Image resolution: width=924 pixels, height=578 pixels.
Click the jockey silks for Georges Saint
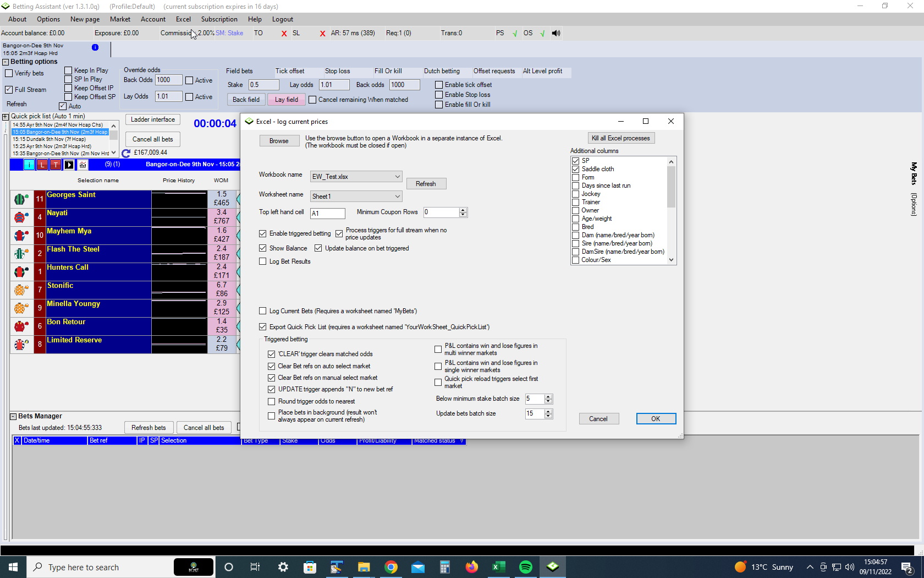pyautogui.click(x=21, y=199)
